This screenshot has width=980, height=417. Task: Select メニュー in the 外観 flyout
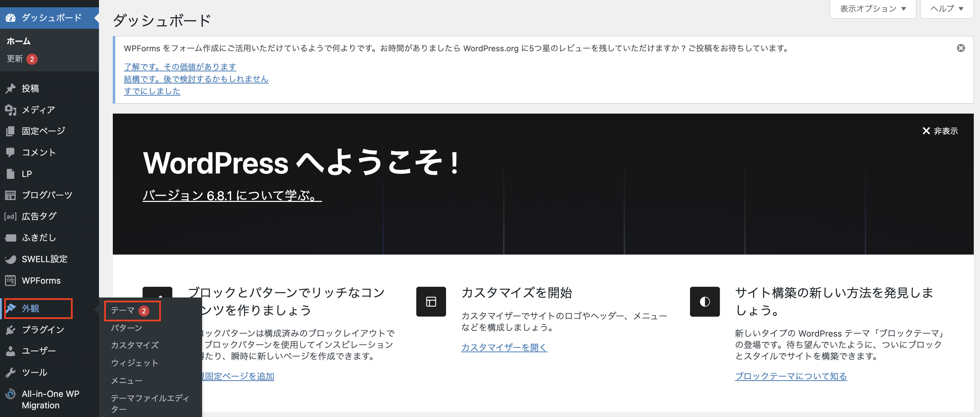pos(127,380)
